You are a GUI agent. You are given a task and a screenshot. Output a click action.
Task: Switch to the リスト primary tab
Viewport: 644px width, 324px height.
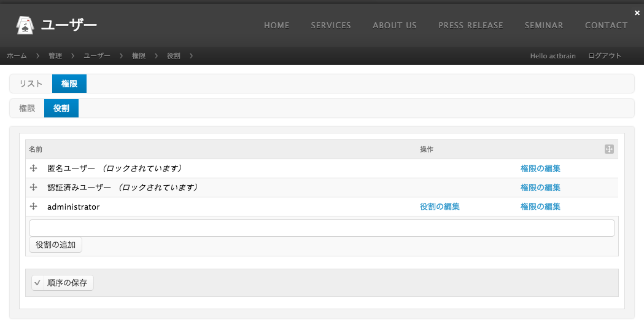pos(31,84)
